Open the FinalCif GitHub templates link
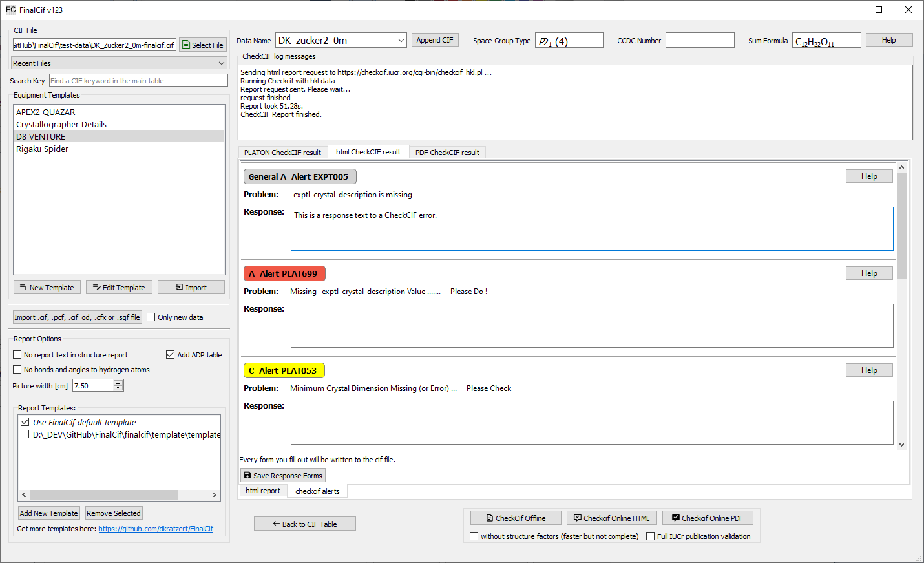Image resolution: width=924 pixels, height=563 pixels. [x=156, y=529]
